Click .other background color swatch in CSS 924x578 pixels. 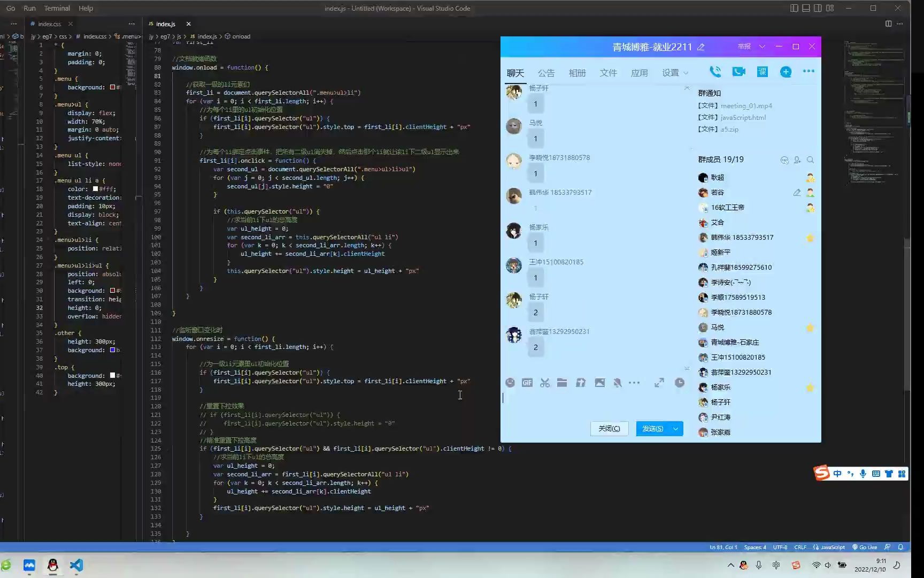(112, 350)
